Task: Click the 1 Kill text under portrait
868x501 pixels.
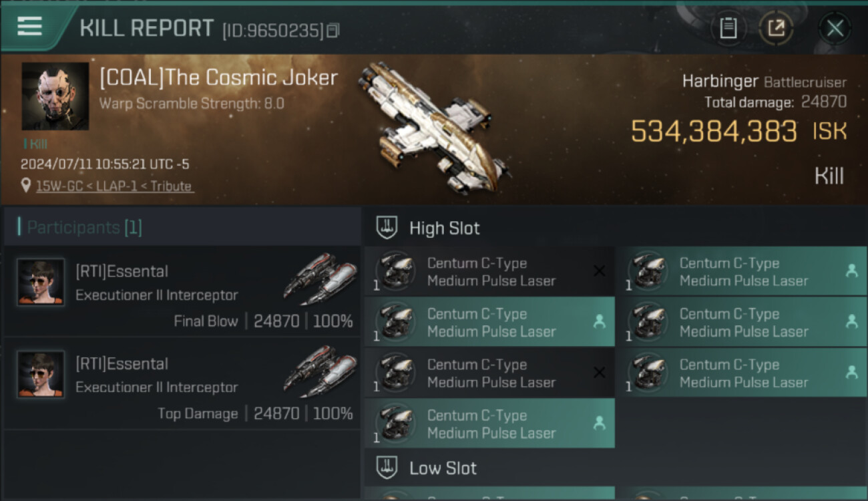Action: (35, 144)
